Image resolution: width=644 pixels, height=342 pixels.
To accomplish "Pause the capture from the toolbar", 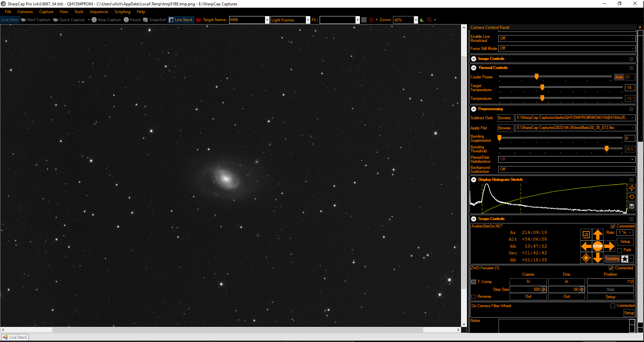I will coord(132,20).
